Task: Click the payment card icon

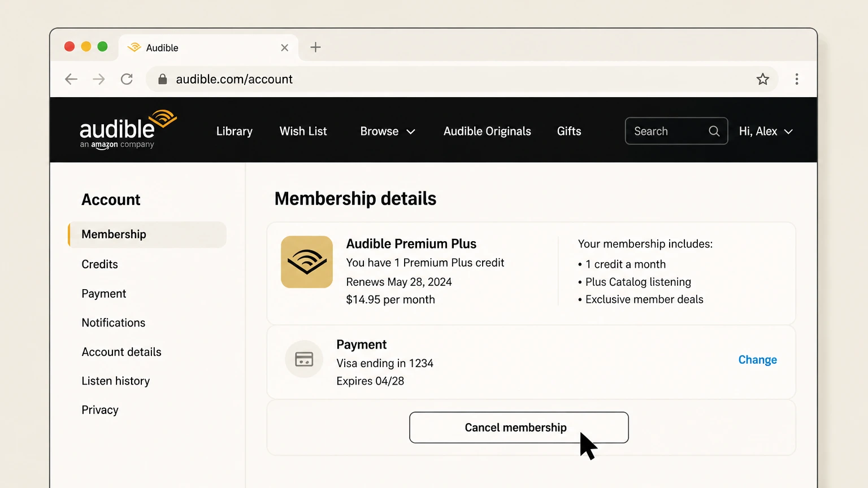Action: 304,359
